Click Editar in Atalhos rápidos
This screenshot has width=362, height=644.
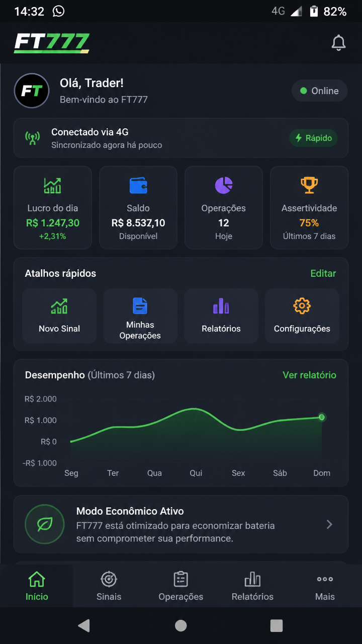click(x=323, y=273)
